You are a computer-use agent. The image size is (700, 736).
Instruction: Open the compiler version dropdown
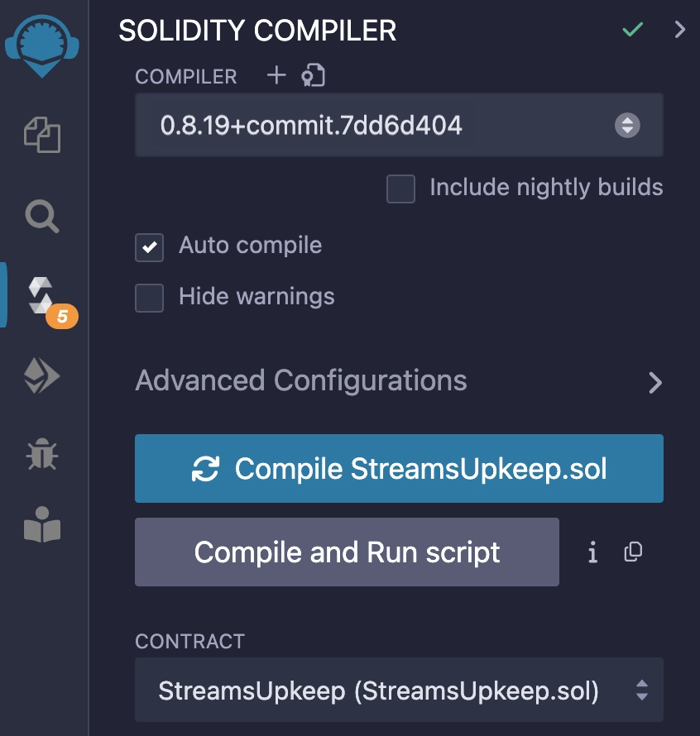626,126
